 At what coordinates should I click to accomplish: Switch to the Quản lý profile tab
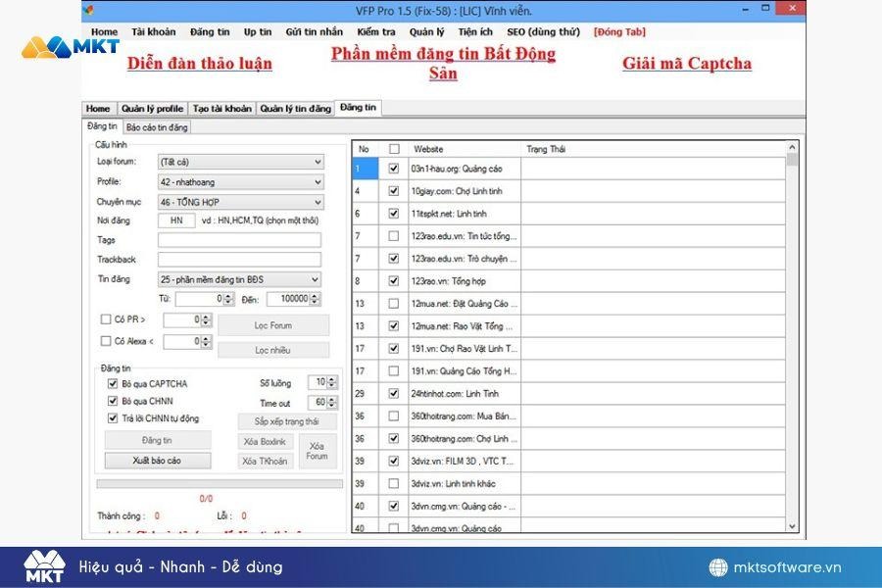point(152,109)
